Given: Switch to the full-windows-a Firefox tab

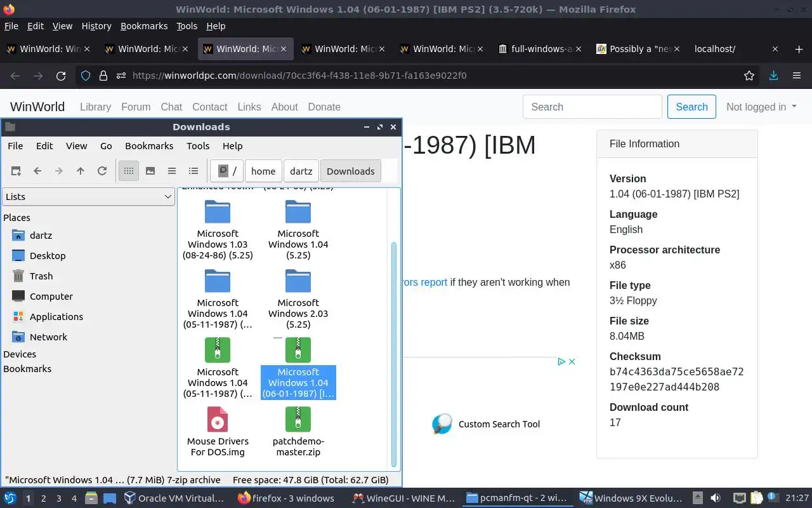Looking at the screenshot, I should tap(540, 49).
